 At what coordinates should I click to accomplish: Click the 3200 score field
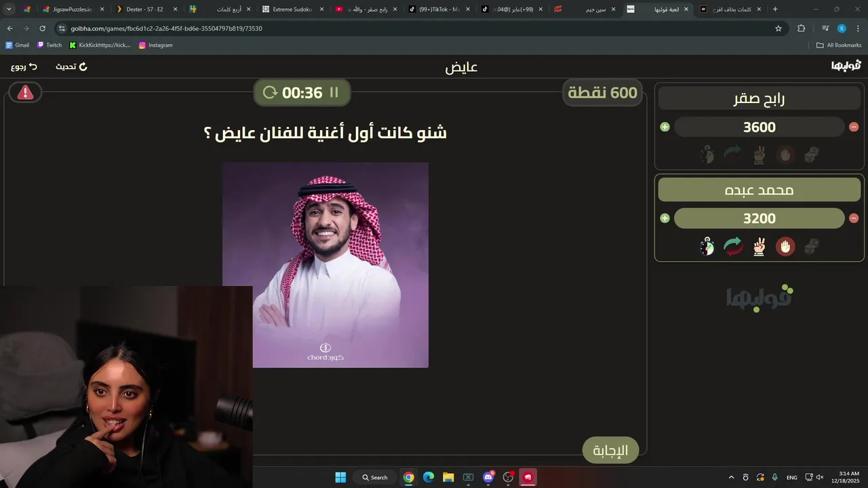759,218
